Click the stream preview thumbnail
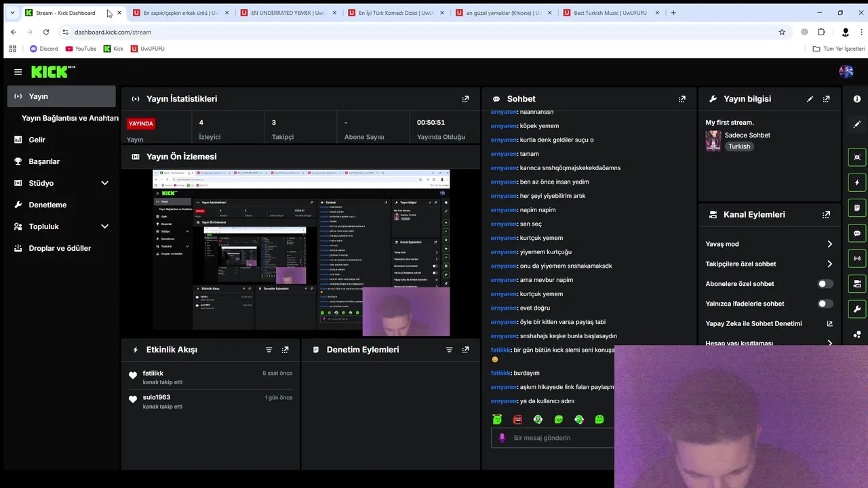The height and width of the screenshot is (488, 868). pyautogui.click(x=301, y=253)
